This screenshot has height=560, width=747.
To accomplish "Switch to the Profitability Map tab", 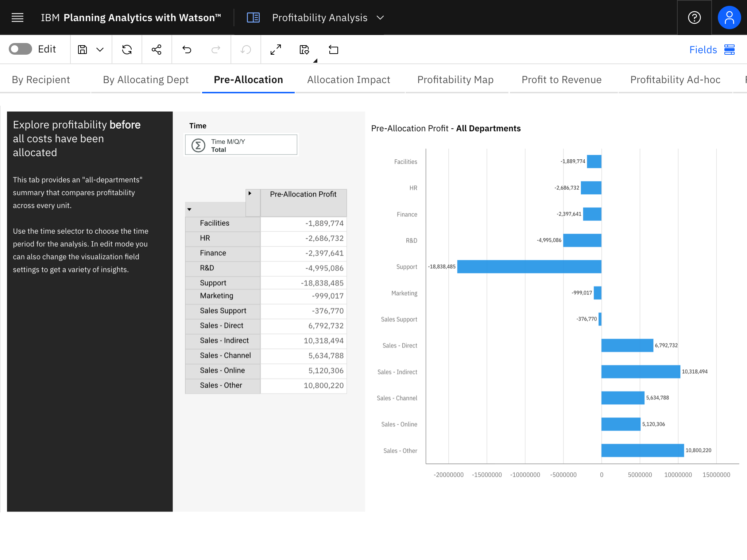I will tap(455, 80).
